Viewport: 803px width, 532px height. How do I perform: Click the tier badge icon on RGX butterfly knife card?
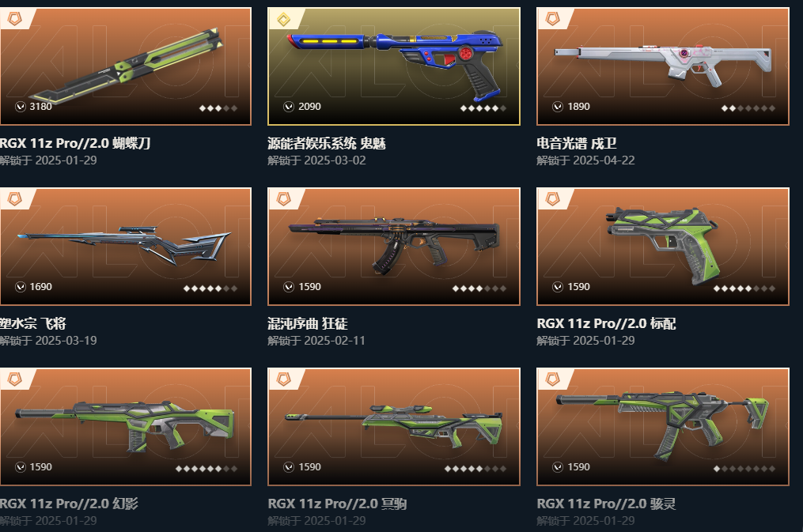click(15, 20)
